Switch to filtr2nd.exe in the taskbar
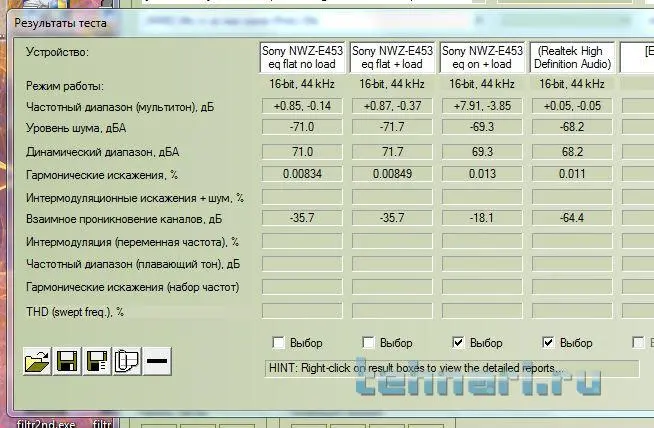This screenshot has width=654, height=428. click(46, 424)
